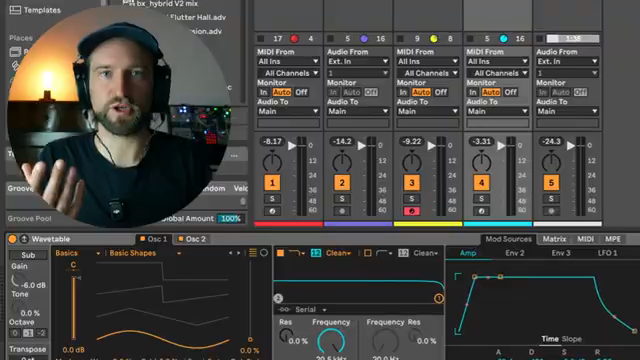
Task: Mute track 2 using its activator button
Action: point(342,183)
